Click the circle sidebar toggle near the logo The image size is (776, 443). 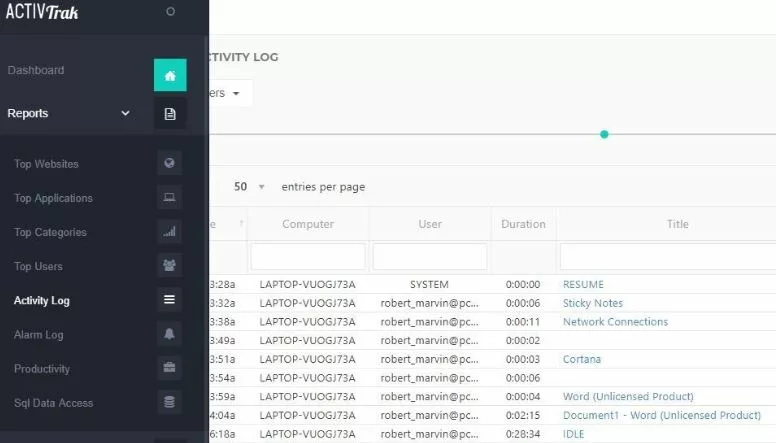pyautogui.click(x=171, y=11)
